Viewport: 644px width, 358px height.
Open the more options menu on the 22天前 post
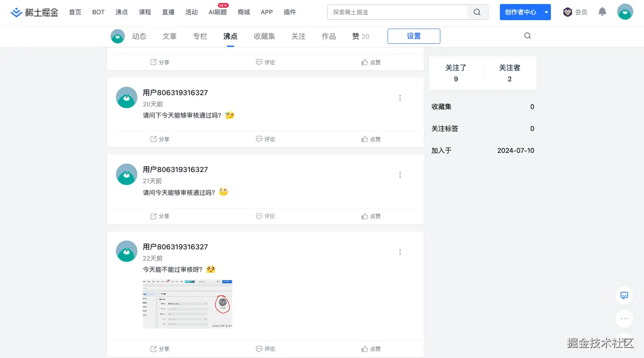coord(400,252)
